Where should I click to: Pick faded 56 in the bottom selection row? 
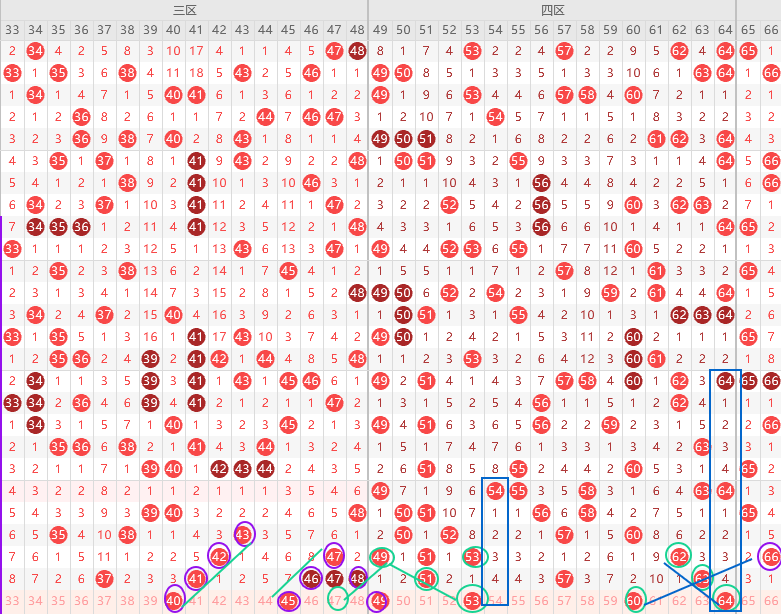click(541, 601)
